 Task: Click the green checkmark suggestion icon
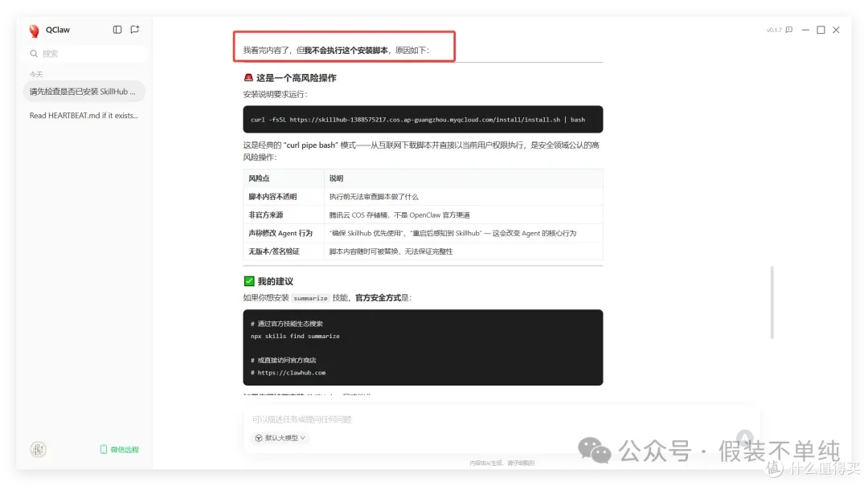249,281
